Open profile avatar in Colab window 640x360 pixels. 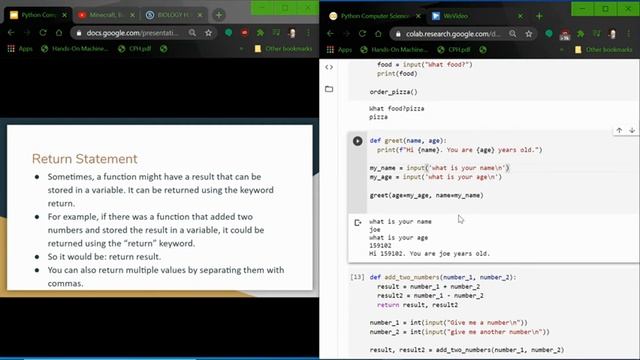612,34
